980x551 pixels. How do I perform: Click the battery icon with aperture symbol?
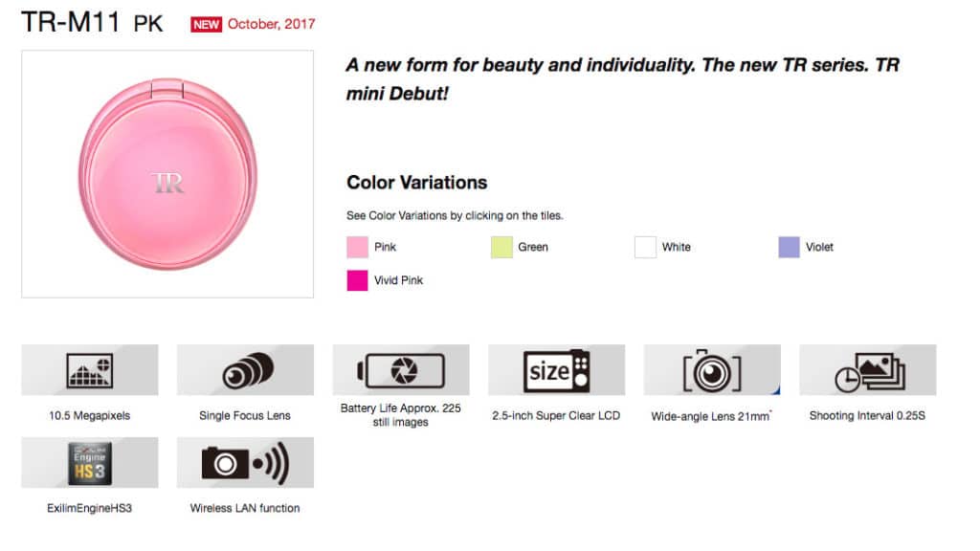(x=400, y=370)
